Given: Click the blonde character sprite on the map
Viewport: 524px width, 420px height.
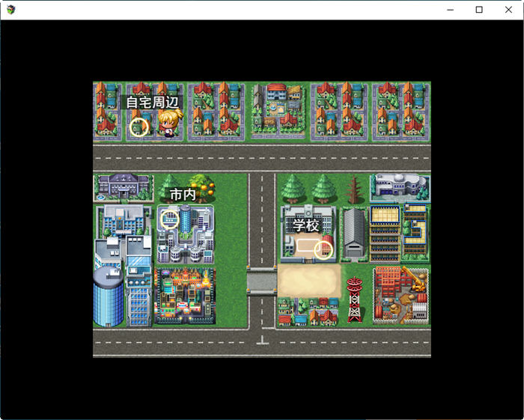Looking at the screenshot, I should 169,124.
